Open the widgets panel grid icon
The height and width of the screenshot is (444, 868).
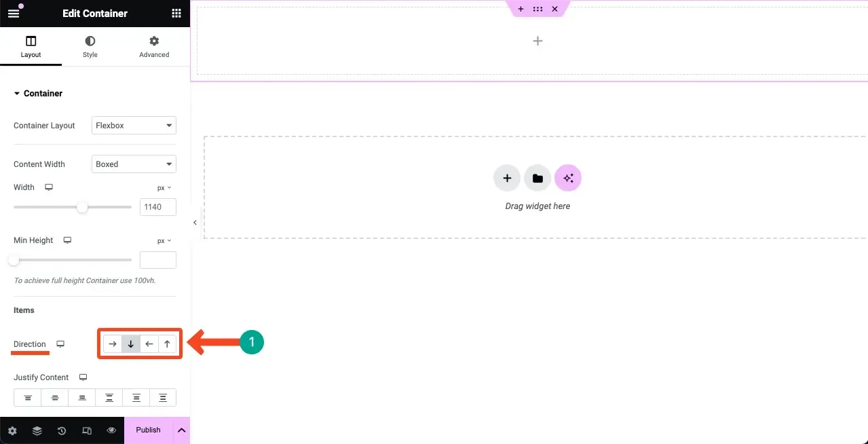(x=176, y=13)
